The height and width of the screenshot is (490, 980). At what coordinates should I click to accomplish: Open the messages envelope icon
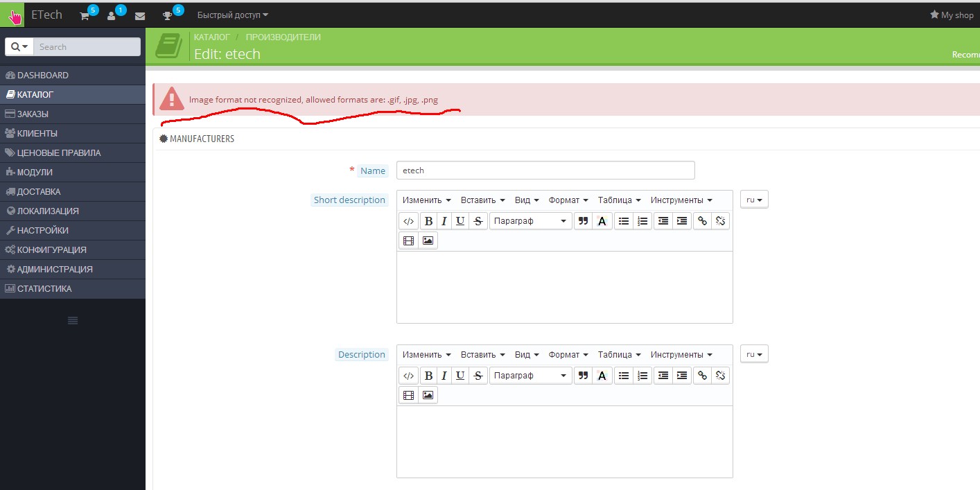pos(140,15)
